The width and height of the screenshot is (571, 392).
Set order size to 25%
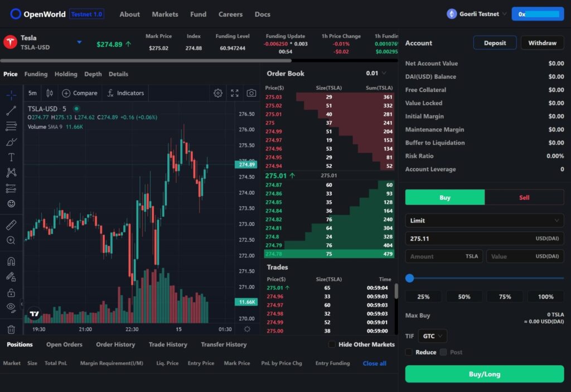tap(423, 297)
